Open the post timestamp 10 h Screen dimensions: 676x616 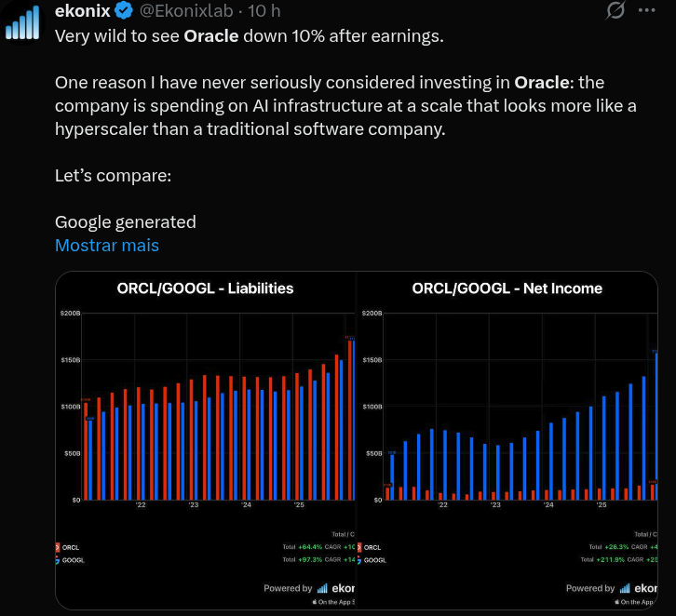coord(264,11)
